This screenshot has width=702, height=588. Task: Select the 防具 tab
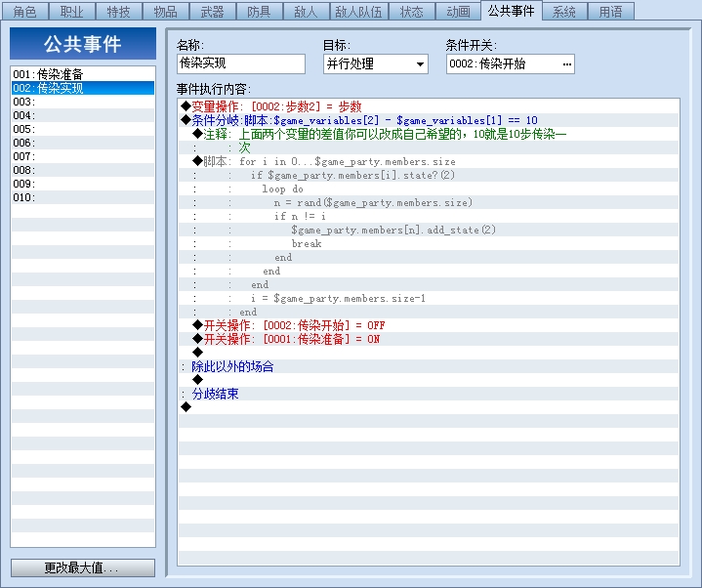259,12
